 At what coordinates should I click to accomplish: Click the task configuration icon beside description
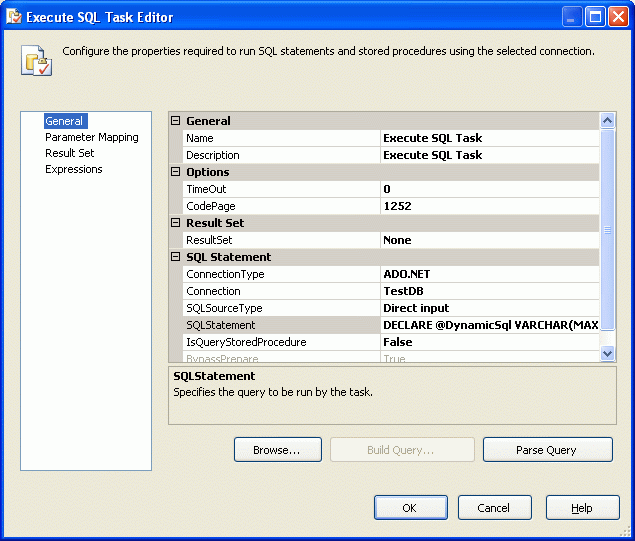pyautogui.click(x=36, y=60)
